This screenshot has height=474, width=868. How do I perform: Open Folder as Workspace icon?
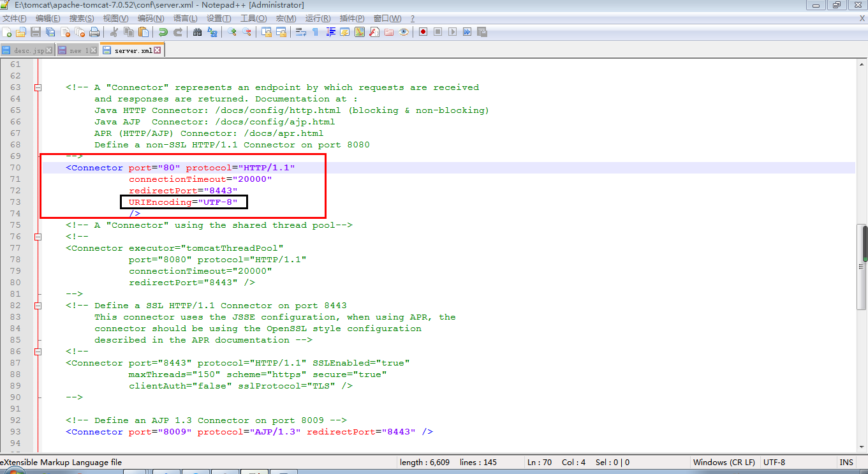(x=388, y=32)
